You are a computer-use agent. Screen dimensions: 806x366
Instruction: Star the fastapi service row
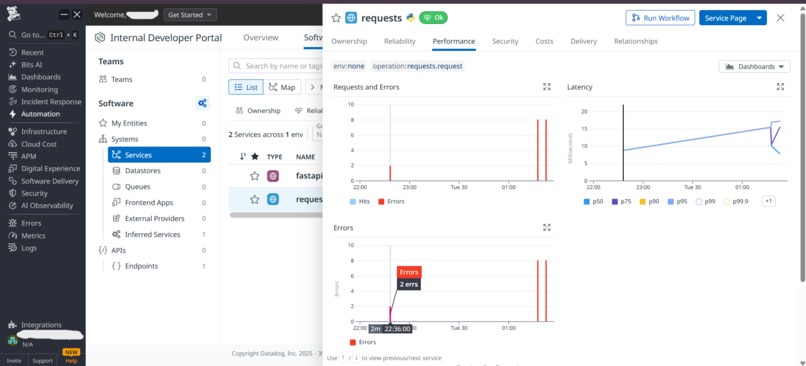tap(254, 176)
